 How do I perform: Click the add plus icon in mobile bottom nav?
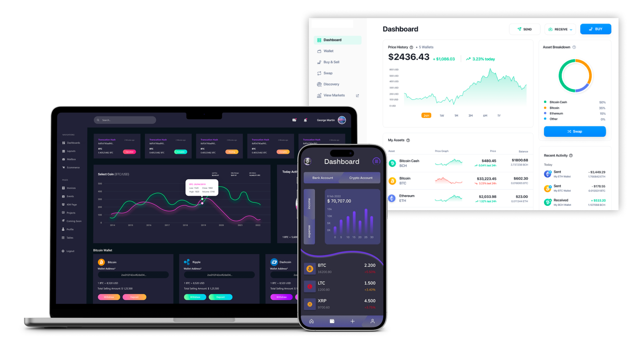353,321
